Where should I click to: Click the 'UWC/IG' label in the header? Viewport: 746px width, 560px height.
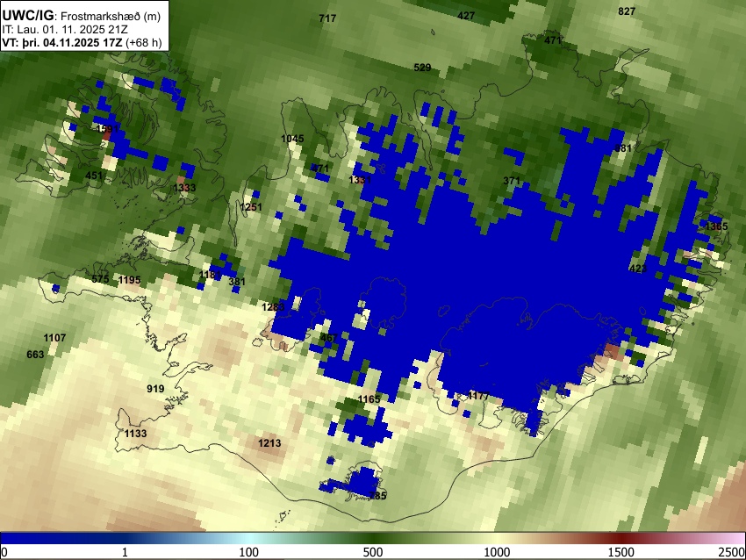[28, 16]
